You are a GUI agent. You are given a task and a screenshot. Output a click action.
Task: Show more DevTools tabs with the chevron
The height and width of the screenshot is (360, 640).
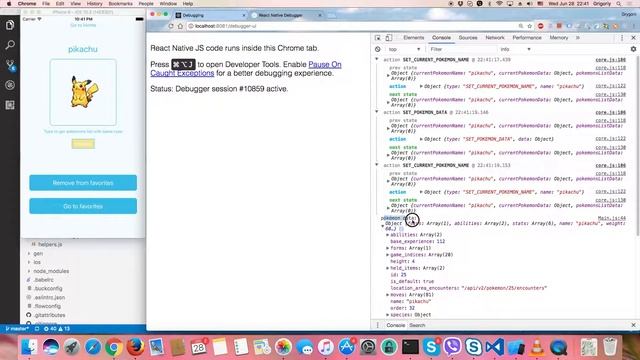pos(578,38)
